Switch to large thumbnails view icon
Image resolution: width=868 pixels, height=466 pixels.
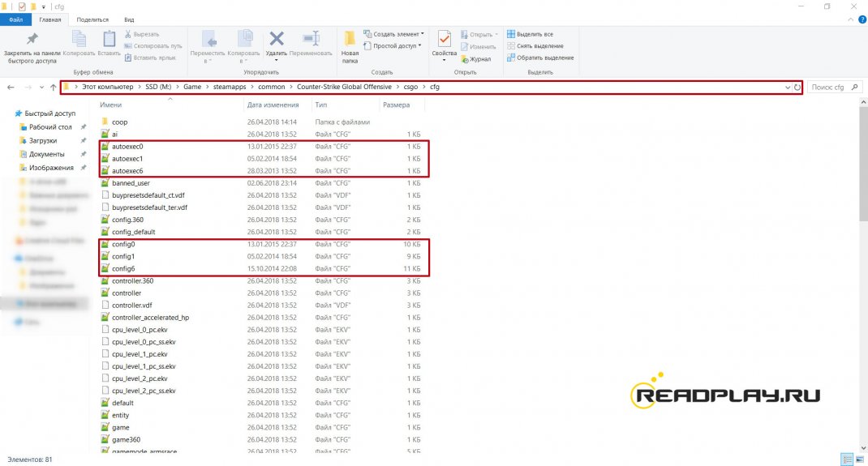coord(860,460)
